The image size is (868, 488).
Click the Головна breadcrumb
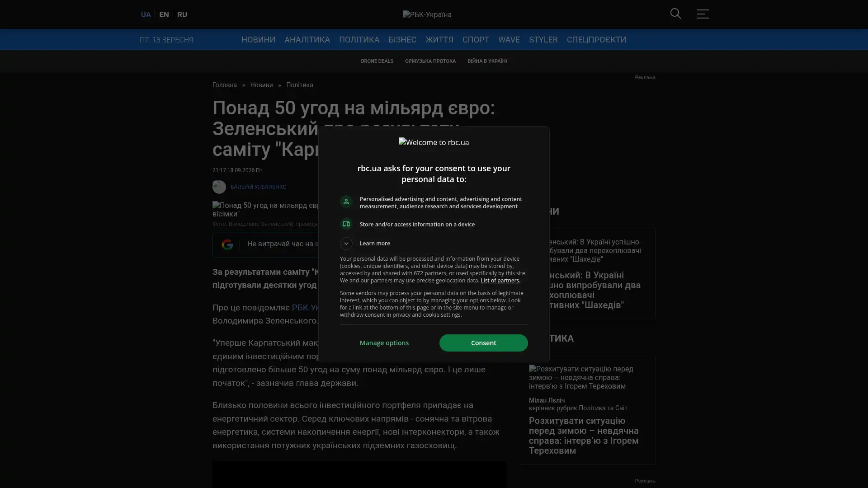225,85
